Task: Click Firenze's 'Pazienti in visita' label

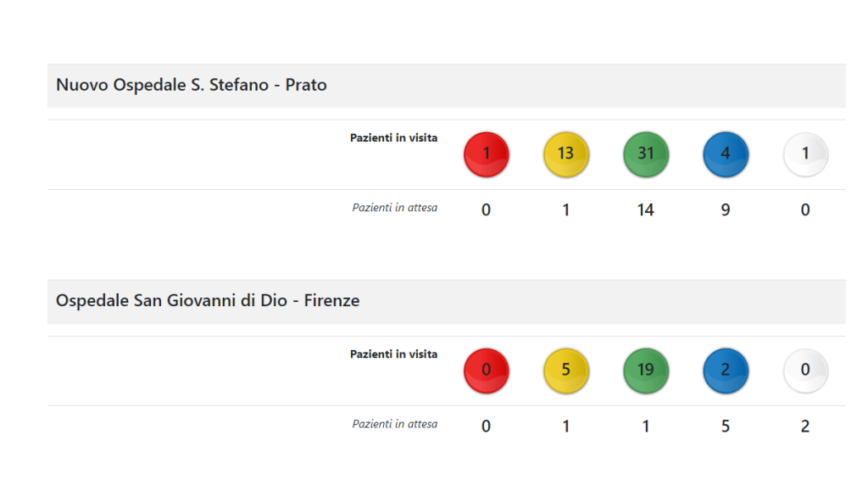Action: pyautogui.click(x=394, y=354)
